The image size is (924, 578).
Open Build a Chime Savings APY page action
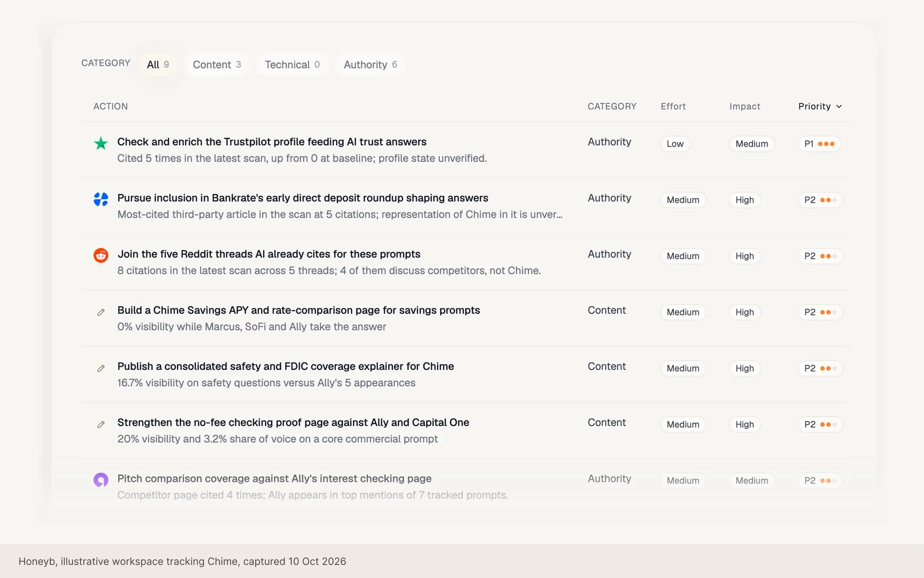tap(298, 310)
